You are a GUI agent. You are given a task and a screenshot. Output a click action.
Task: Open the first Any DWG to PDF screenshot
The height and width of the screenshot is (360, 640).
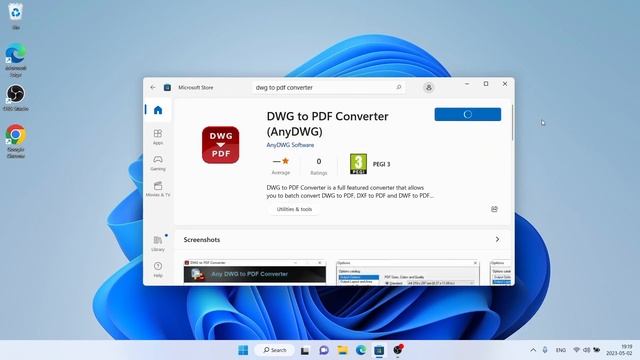[255, 272]
